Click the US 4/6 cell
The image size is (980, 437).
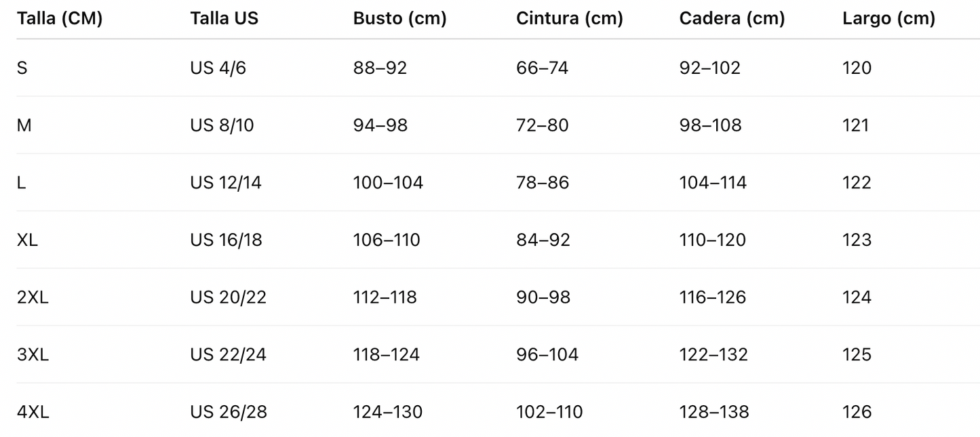tap(218, 68)
